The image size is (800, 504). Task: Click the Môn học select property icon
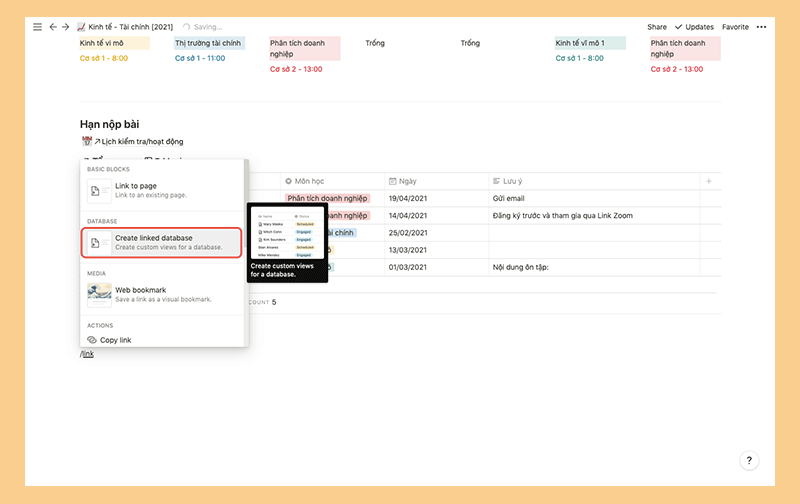pyautogui.click(x=288, y=181)
